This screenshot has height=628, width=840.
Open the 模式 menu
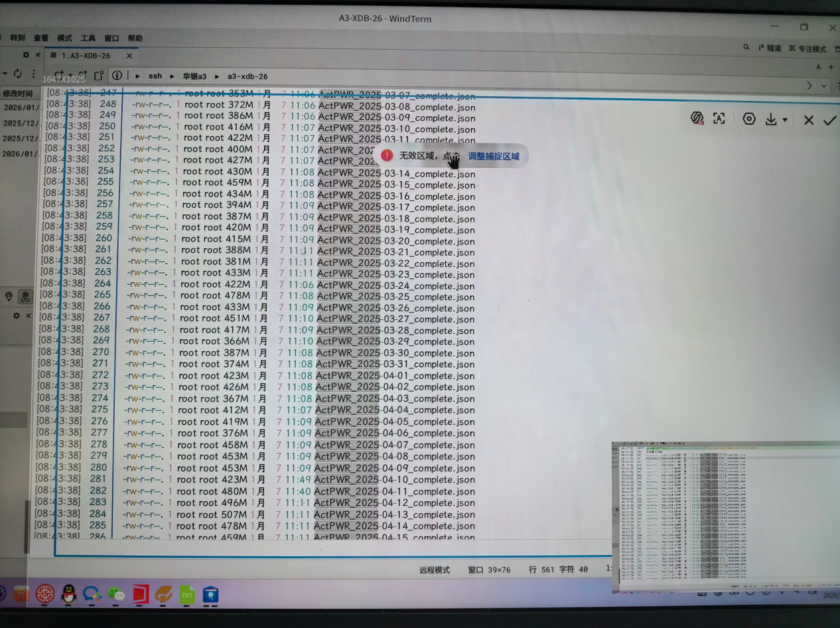click(x=65, y=38)
